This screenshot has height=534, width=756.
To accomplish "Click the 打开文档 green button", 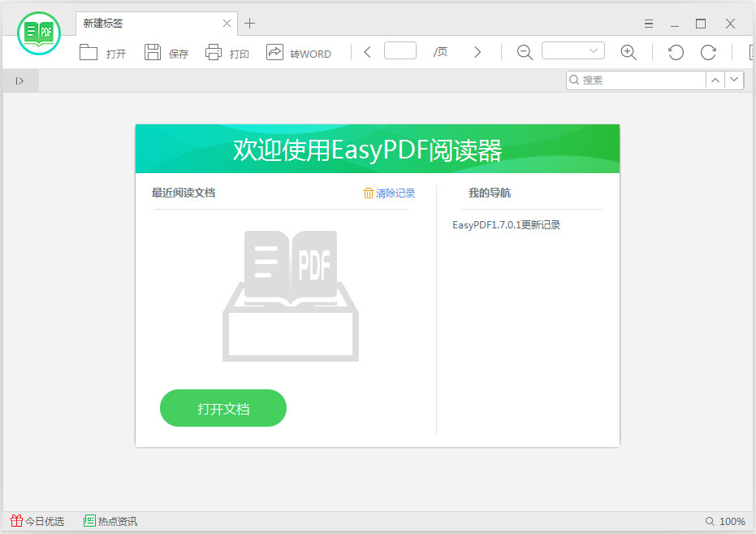I will (222, 408).
